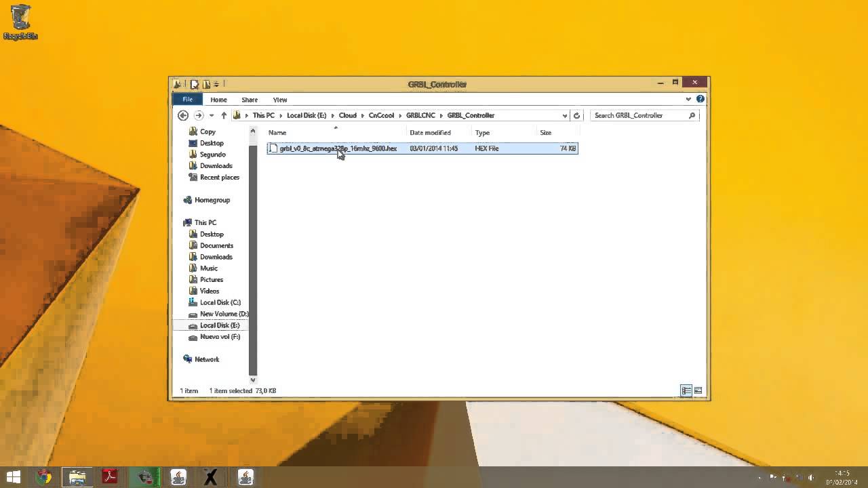Jump to Local Disk (E:) breadcrumb
This screenshot has width=868, height=488.
[x=307, y=115]
